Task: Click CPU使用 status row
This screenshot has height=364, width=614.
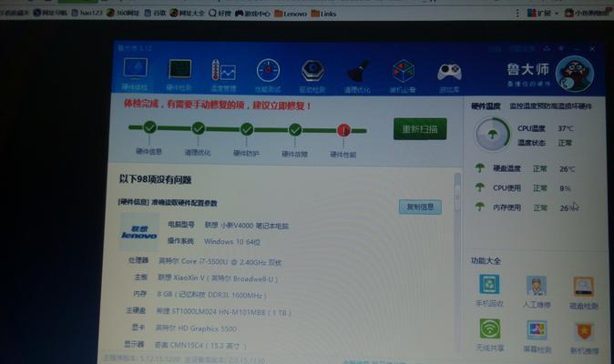Action: pos(523,188)
